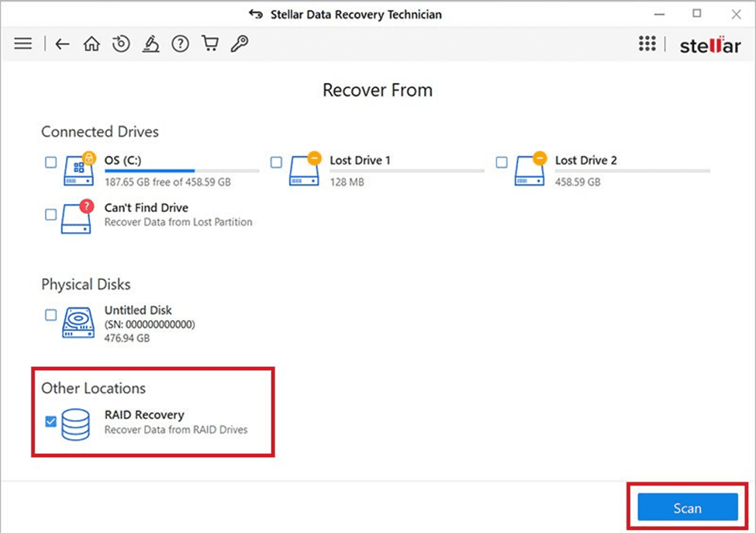This screenshot has width=756, height=533.
Task: Click the '(SN: 000000000000)' serial text
Action: pyautogui.click(x=150, y=324)
